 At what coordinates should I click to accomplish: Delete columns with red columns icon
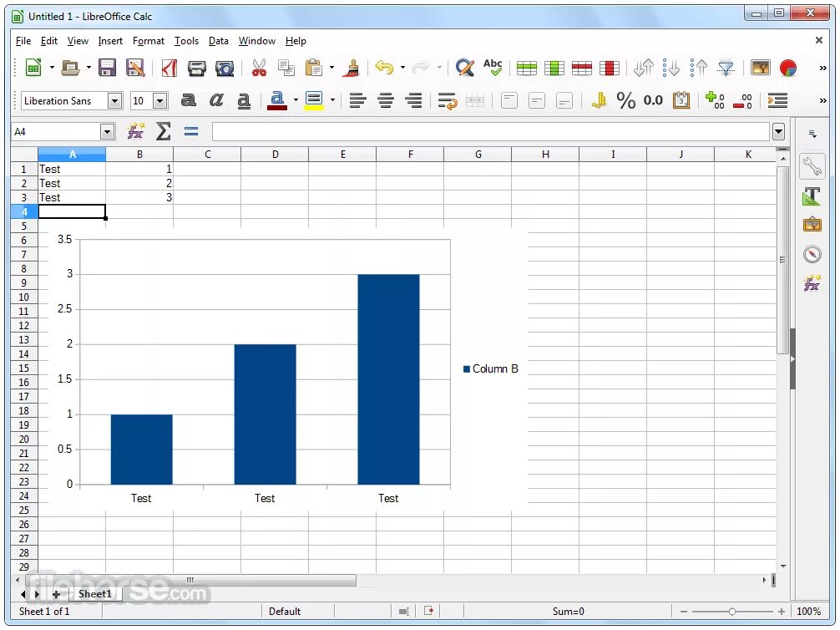[x=609, y=68]
